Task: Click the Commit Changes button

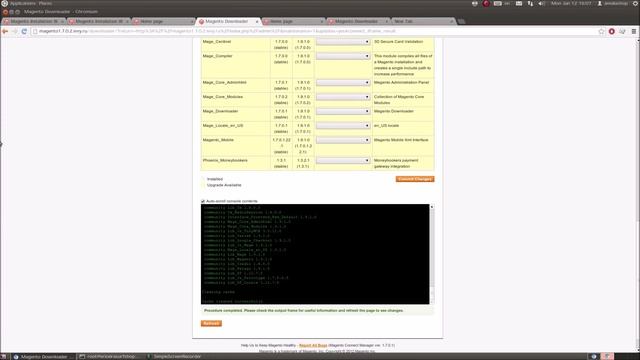Action: tap(415, 179)
